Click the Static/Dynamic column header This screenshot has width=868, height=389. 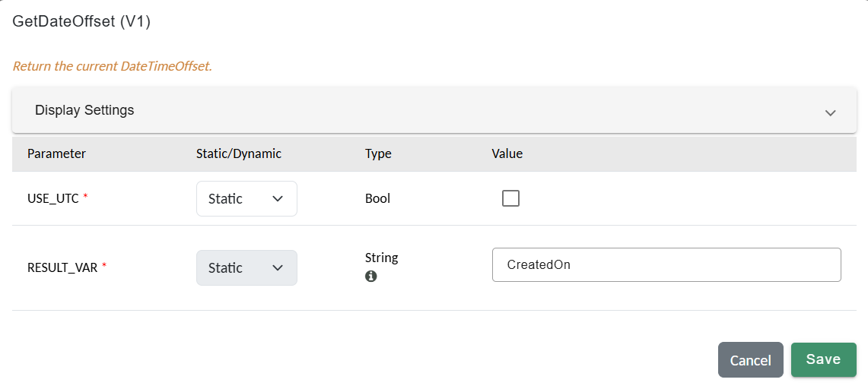238,153
